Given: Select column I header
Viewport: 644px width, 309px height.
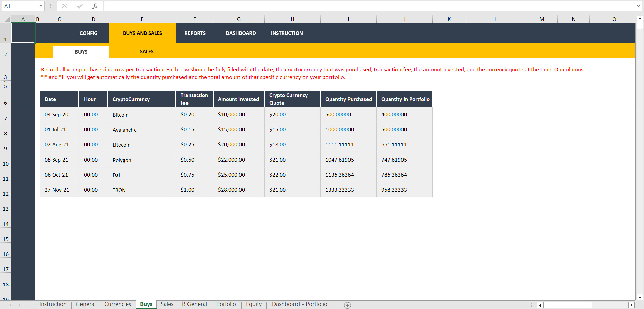Looking at the screenshot, I should pyautogui.click(x=348, y=19).
